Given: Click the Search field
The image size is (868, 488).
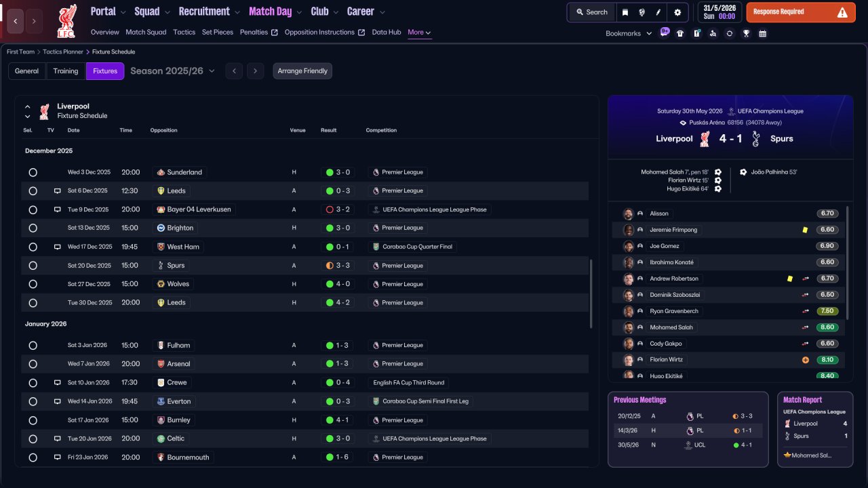Looking at the screenshot, I should (591, 12).
